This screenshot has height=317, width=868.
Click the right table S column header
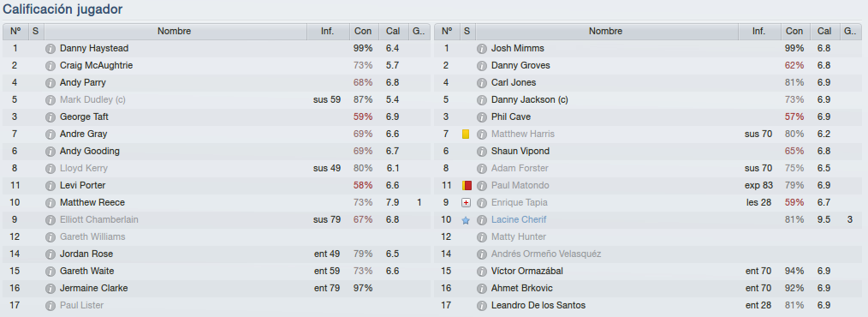pos(467,32)
